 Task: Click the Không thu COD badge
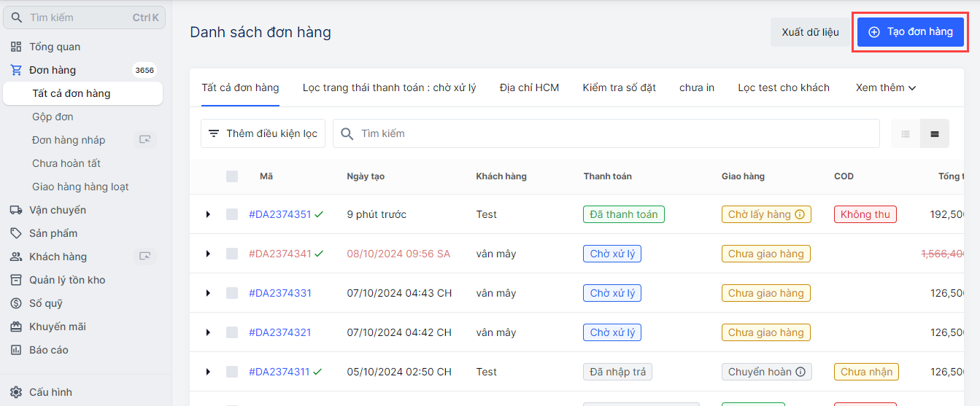tap(865, 214)
